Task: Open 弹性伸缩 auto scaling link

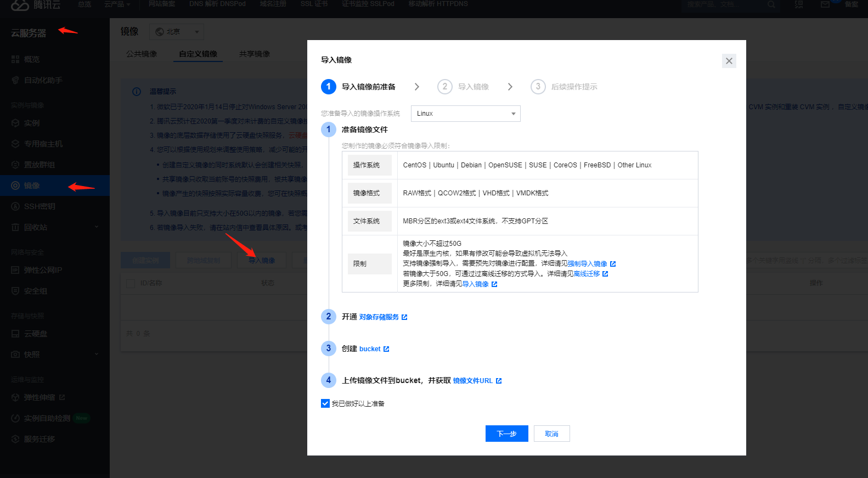Action: coord(39,397)
